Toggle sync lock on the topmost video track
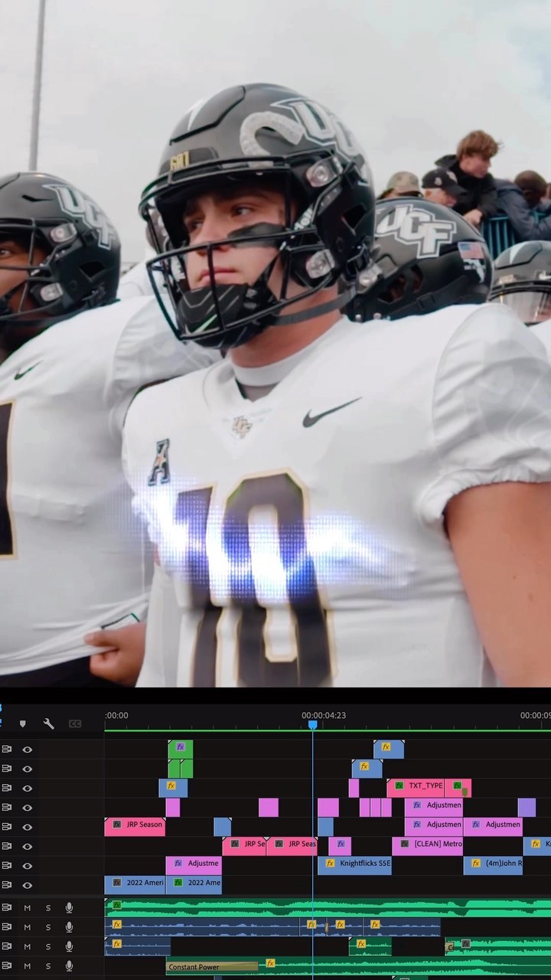551x980 pixels. click(x=7, y=750)
